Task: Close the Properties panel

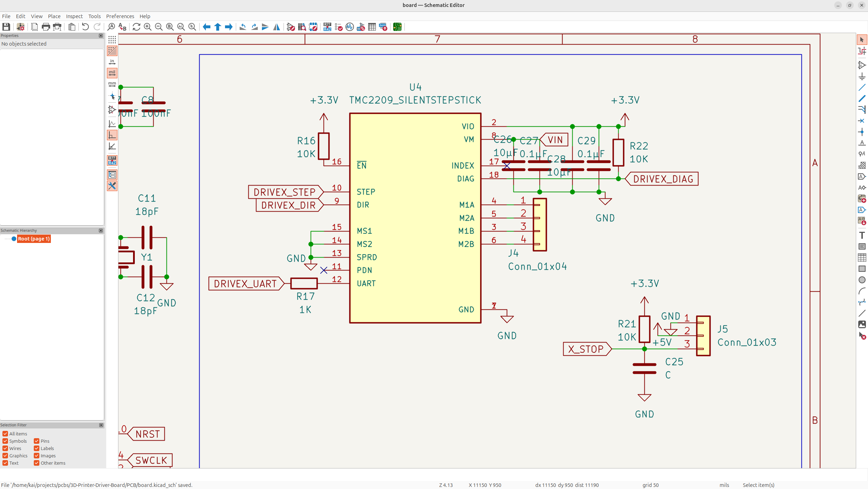Action: pyautogui.click(x=101, y=36)
